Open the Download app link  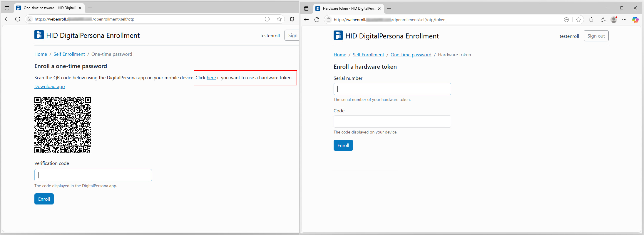coord(49,87)
